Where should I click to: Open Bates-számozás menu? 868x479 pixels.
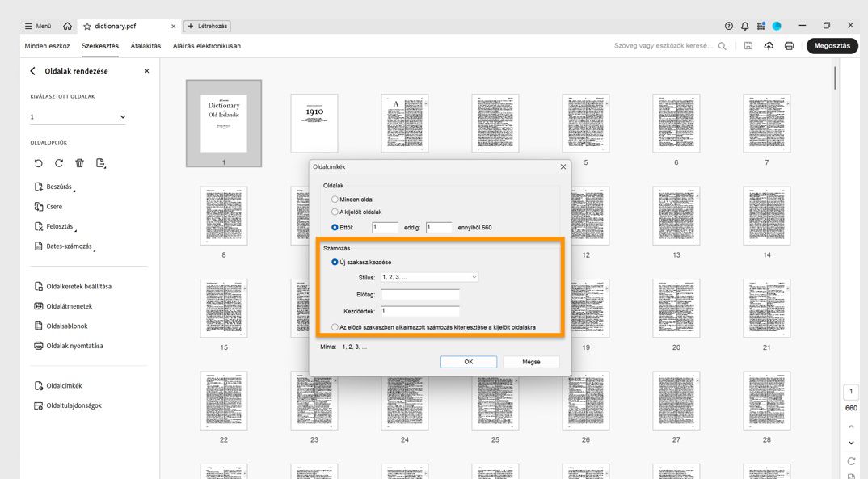click(x=65, y=246)
